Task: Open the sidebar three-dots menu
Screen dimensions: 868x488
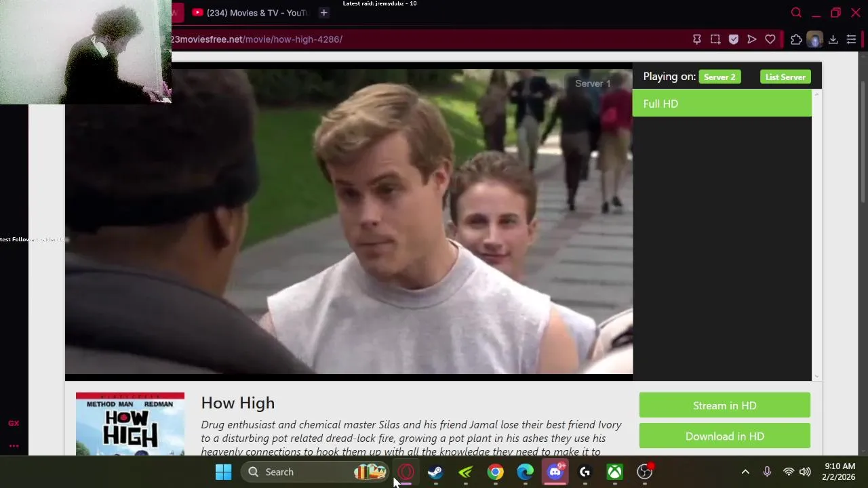Action: coord(14,445)
